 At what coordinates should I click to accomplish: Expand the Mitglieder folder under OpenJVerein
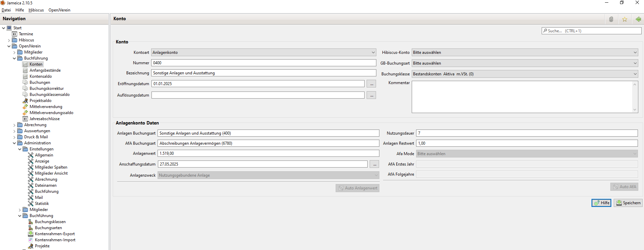14,52
